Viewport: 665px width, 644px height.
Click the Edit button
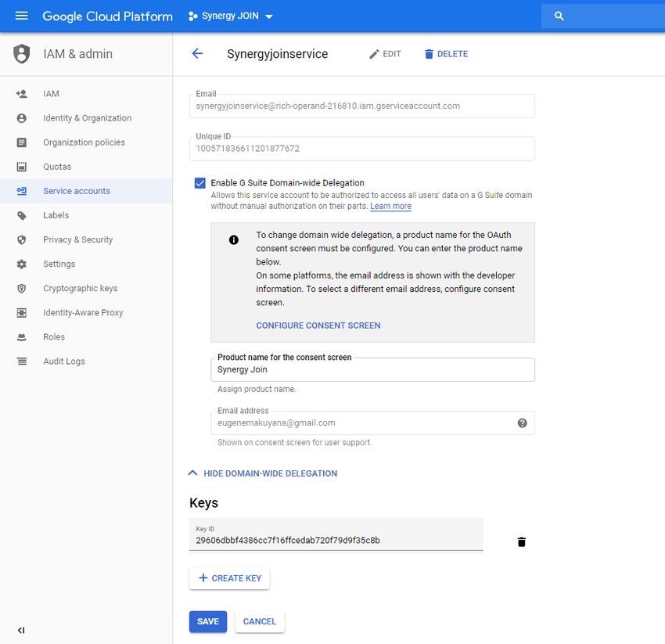point(385,54)
